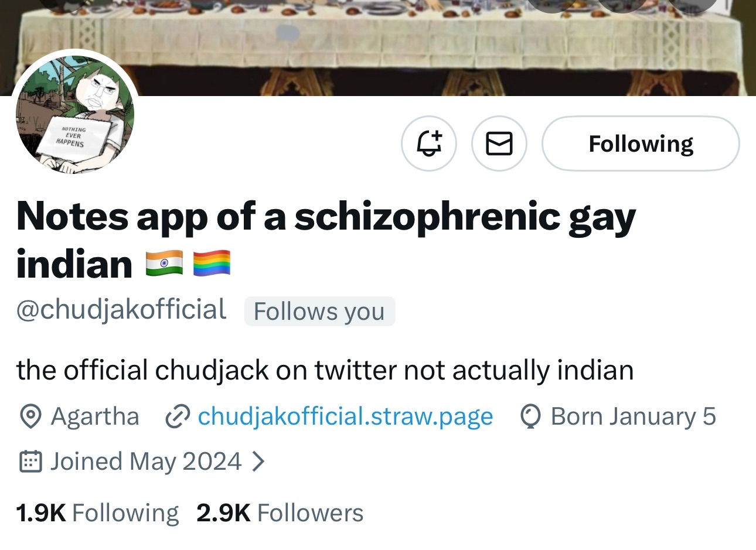Click the India flag emoji
The height and width of the screenshot is (550, 756).
click(164, 264)
